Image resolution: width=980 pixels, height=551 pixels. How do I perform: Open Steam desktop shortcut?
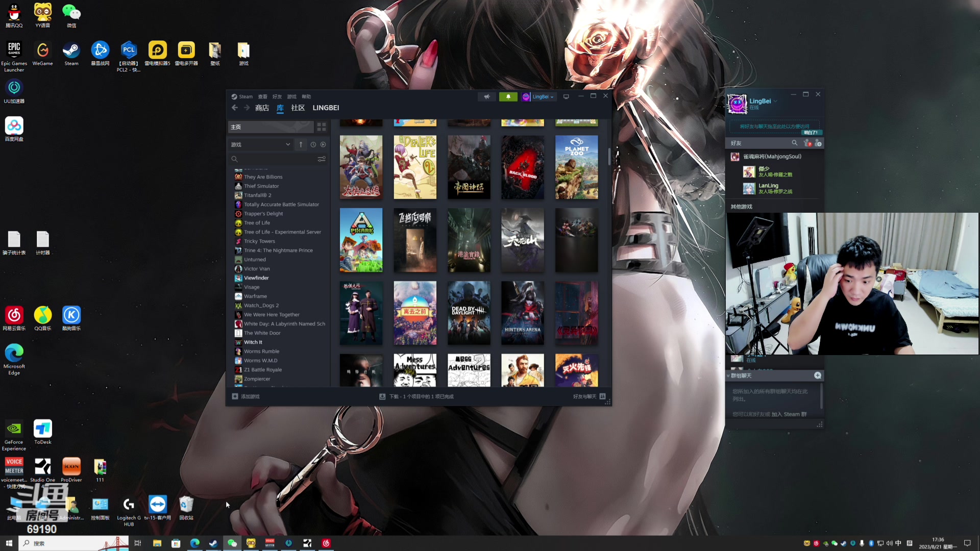(71, 54)
